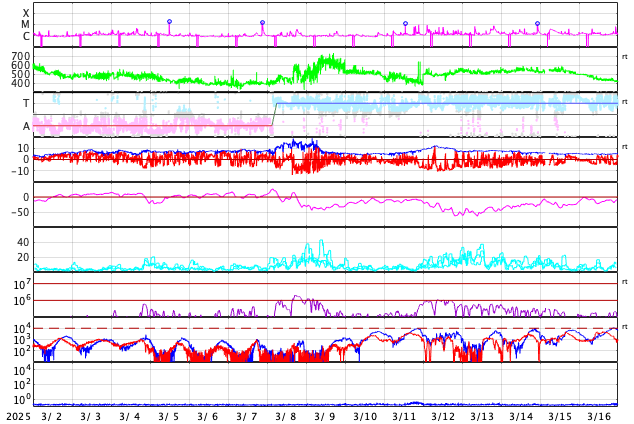Click the flare marker circle near 3/11
Image resolution: width=634 pixels, height=424 pixels.
[x=406, y=23]
